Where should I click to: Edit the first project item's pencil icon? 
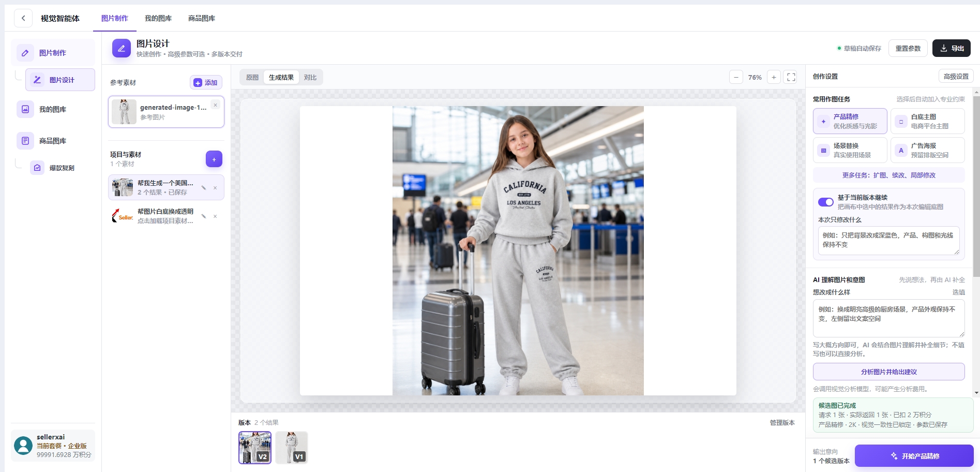pos(204,187)
